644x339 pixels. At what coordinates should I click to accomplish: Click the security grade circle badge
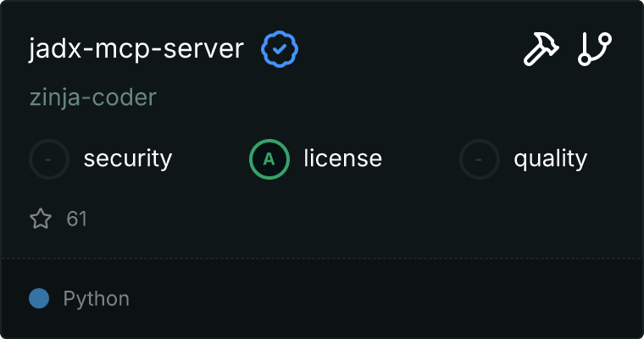click(x=49, y=158)
